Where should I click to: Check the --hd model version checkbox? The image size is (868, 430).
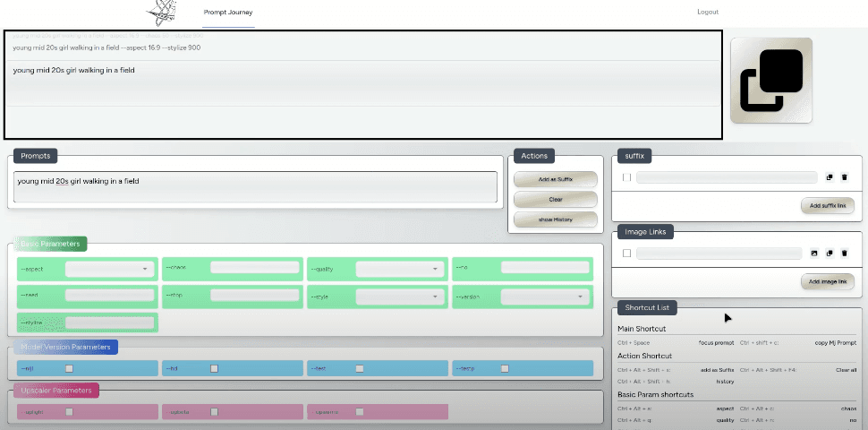pos(214,368)
